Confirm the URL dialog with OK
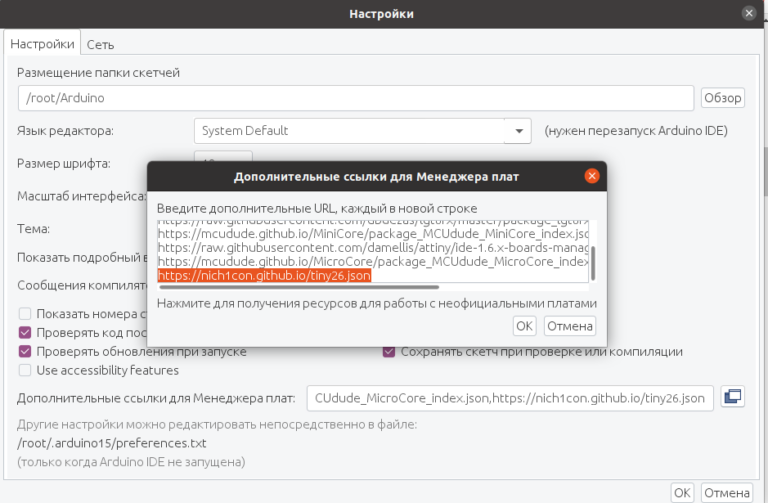Screen dimensions: 768x503 pos(524,326)
